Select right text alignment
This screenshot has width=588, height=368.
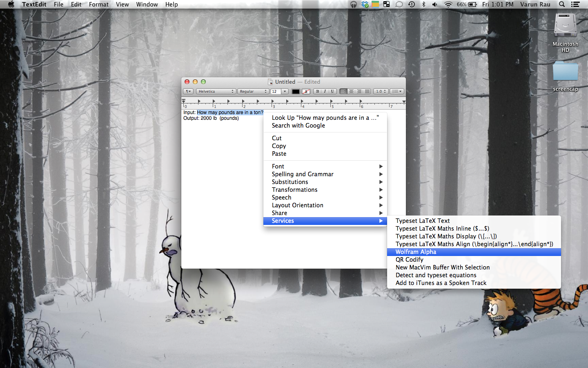[359, 92]
